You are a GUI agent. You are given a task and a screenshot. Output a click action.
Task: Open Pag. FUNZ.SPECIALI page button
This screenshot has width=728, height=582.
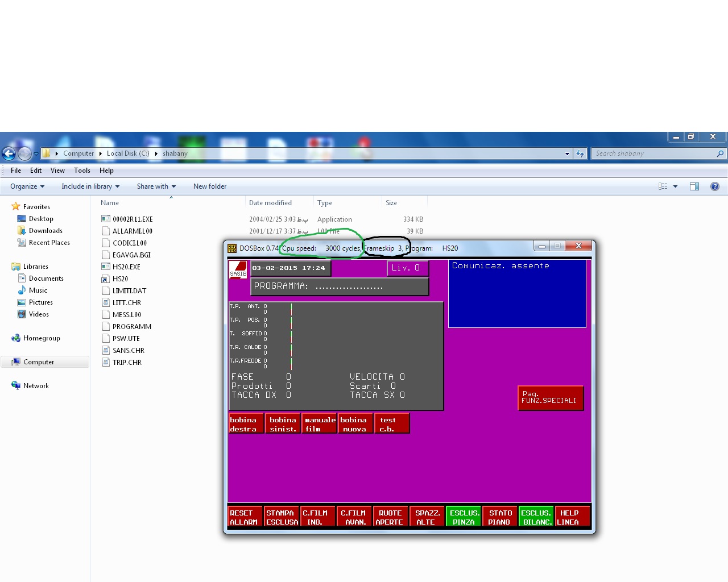[x=551, y=398]
